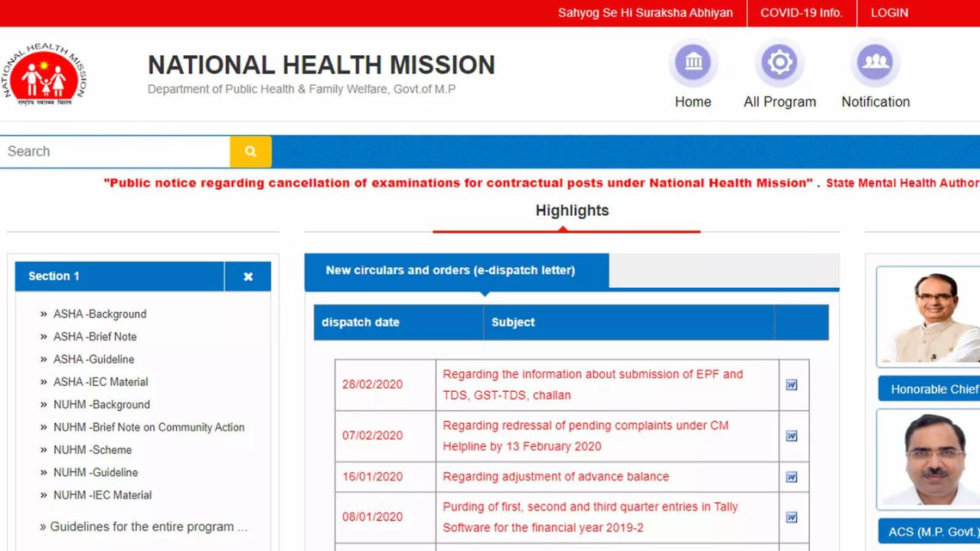This screenshot has width=980, height=551.
Task: Open Sahyog Se Hi Suraksha Abhiyan link
Action: [x=645, y=13]
